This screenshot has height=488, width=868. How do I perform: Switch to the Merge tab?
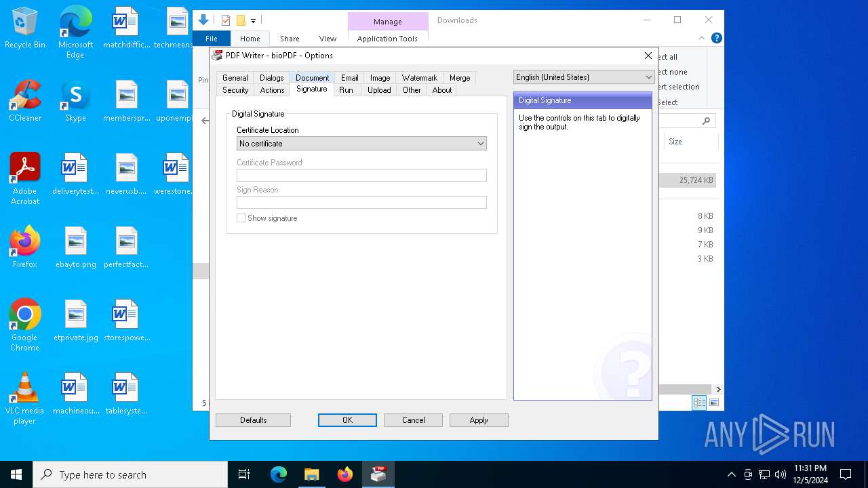pyautogui.click(x=460, y=78)
